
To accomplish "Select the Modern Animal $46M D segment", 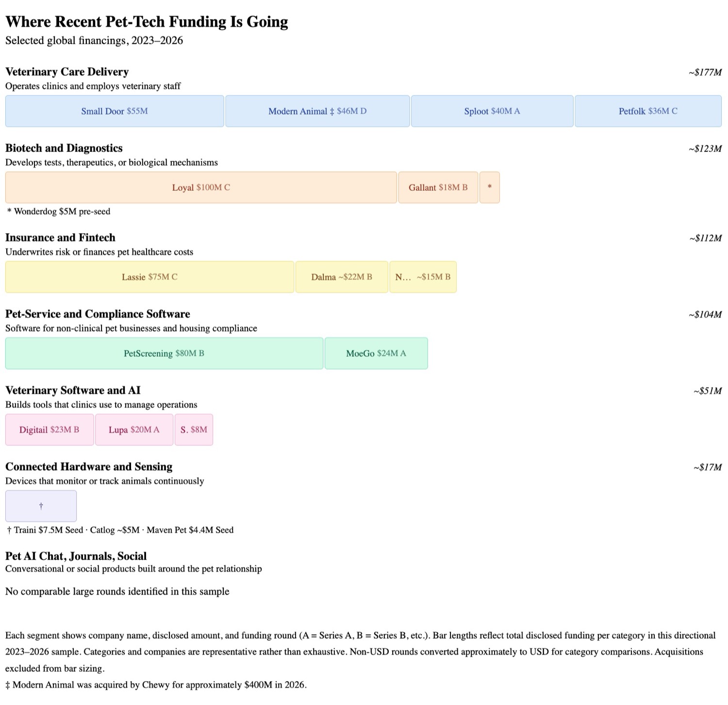I will tap(317, 111).
